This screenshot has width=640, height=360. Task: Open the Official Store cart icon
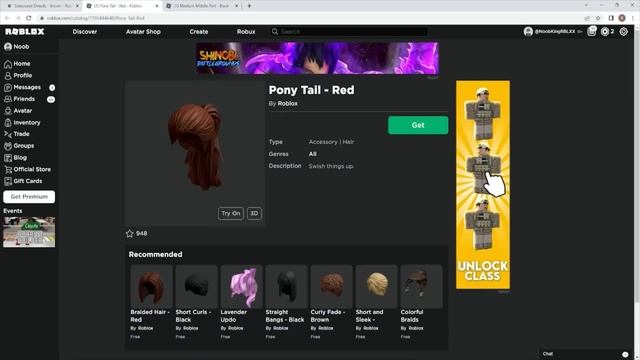[x=8, y=170]
